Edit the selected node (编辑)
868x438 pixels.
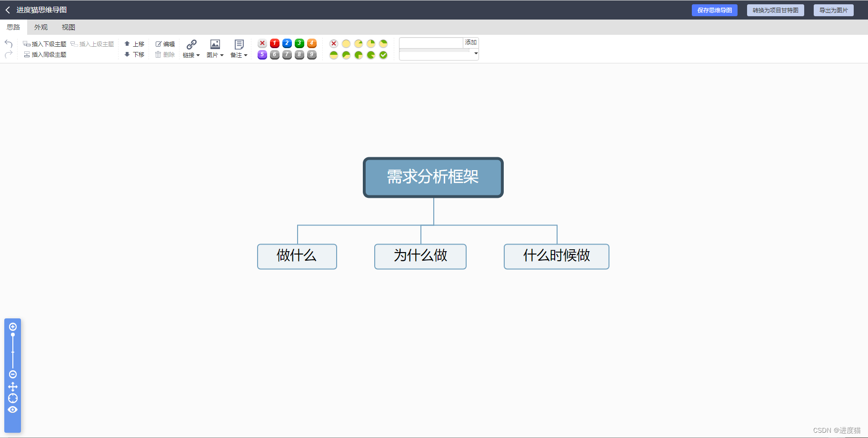[165, 44]
